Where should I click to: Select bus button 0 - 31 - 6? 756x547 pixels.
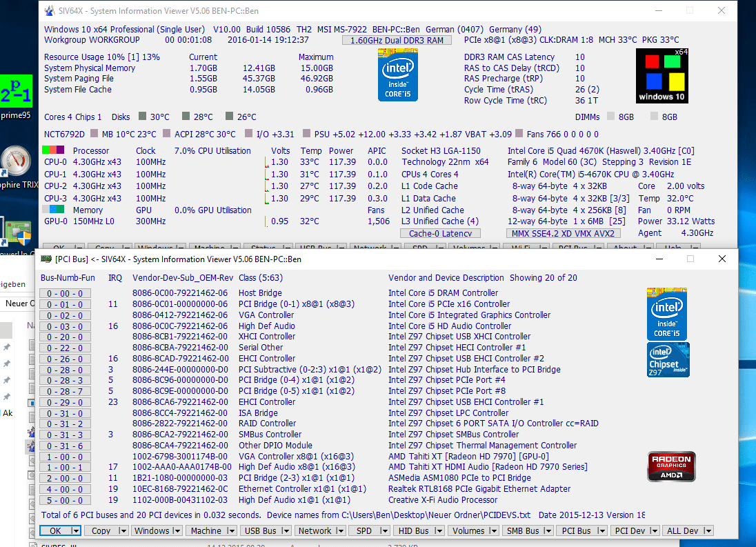point(65,446)
